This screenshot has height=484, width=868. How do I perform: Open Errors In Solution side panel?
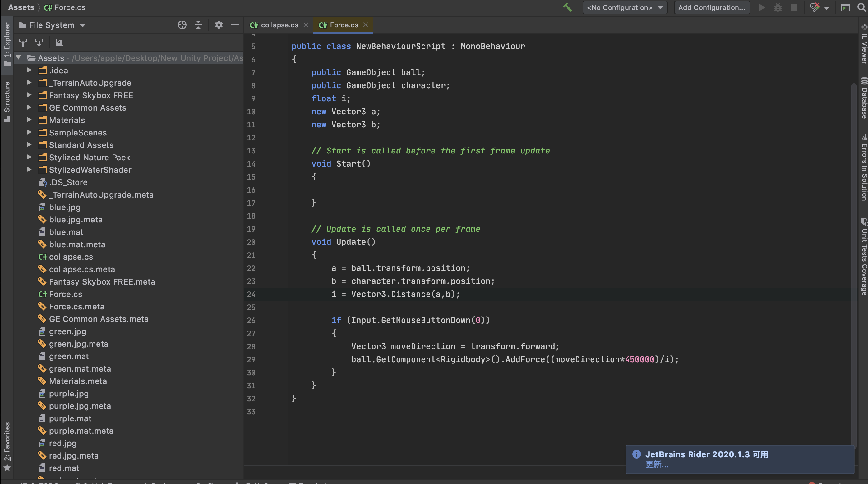click(x=864, y=168)
